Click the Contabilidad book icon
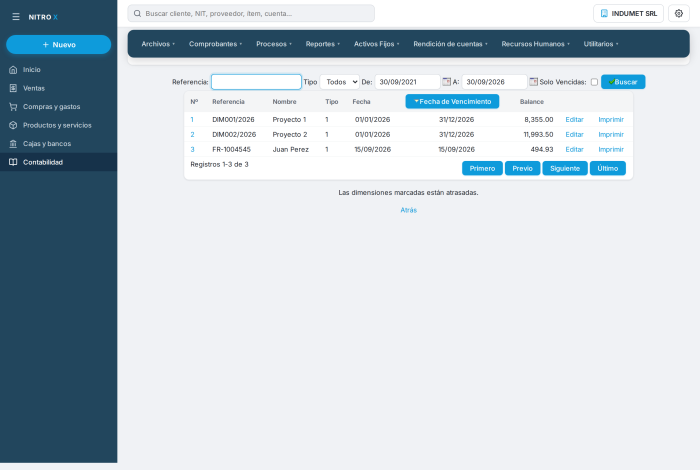The width and height of the screenshot is (700, 470). tap(13, 162)
